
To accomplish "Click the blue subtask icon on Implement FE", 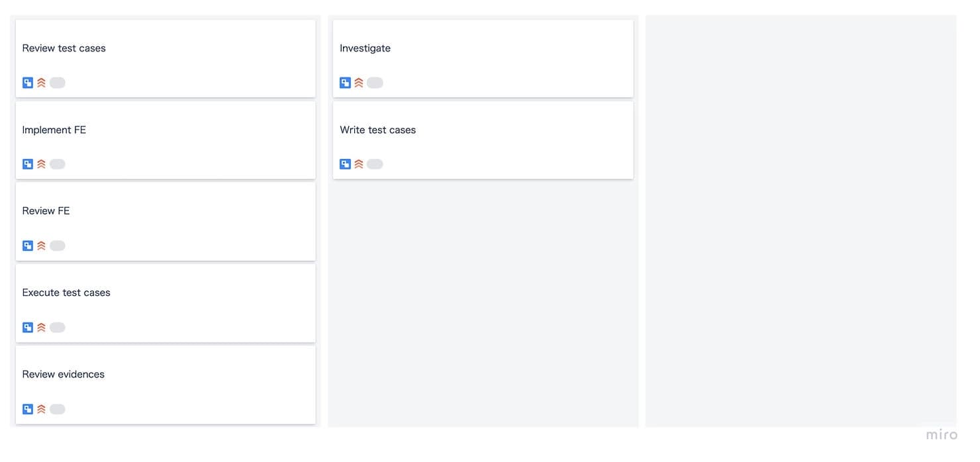I will (28, 164).
